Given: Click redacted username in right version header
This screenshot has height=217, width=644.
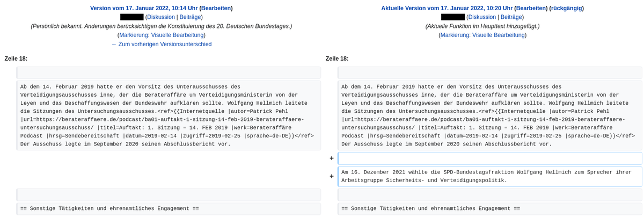Looking at the screenshot, I should (452, 17).
